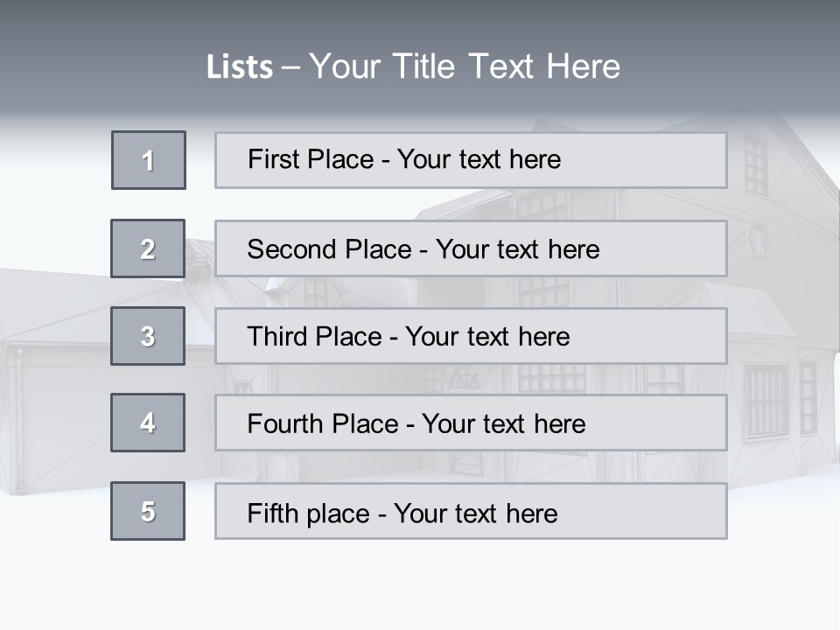840x630 pixels.
Task: Click the hexagonal window on the house
Action: 758,241
